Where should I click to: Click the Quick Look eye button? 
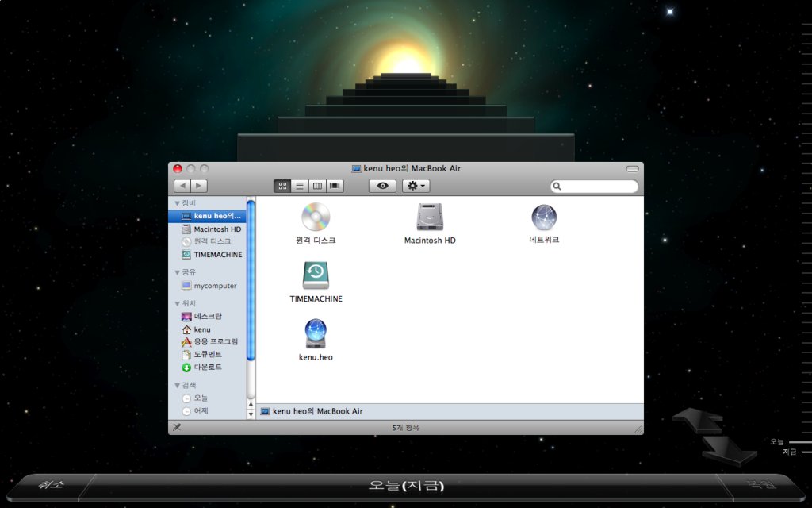click(x=383, y=186)
